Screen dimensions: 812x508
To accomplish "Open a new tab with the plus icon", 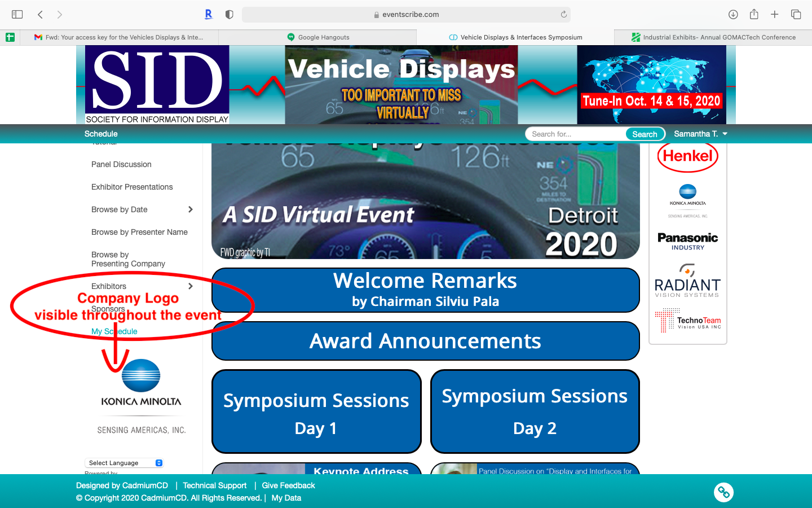I will coord(775,14).
